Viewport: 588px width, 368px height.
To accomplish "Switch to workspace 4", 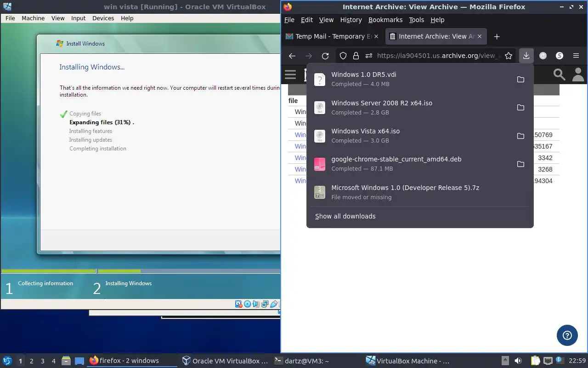I will [x=53, y=361].
